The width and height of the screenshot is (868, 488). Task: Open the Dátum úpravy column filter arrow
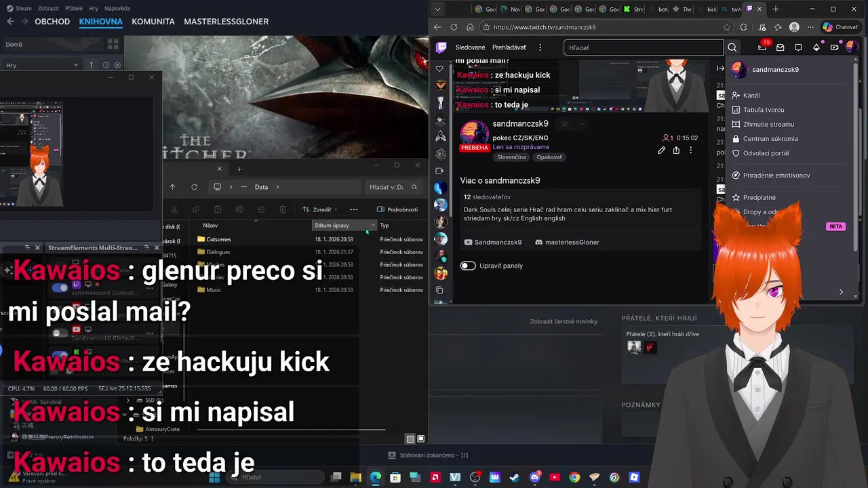pyautogui.click(x=373, y=226)
